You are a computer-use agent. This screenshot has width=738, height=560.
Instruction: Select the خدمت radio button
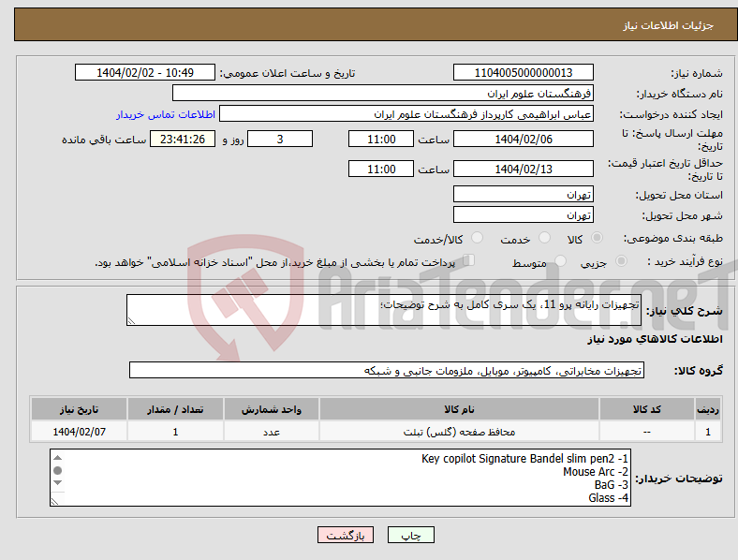pos(544,238)
